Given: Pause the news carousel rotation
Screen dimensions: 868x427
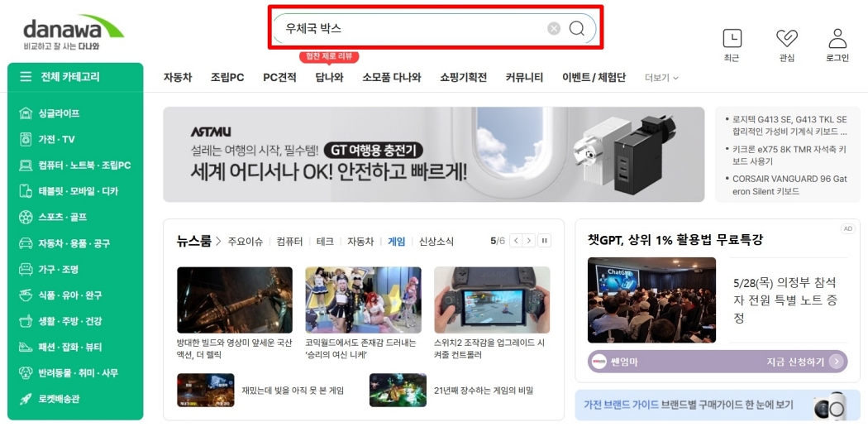Looking at the screenshot, I should pos(545,241).
